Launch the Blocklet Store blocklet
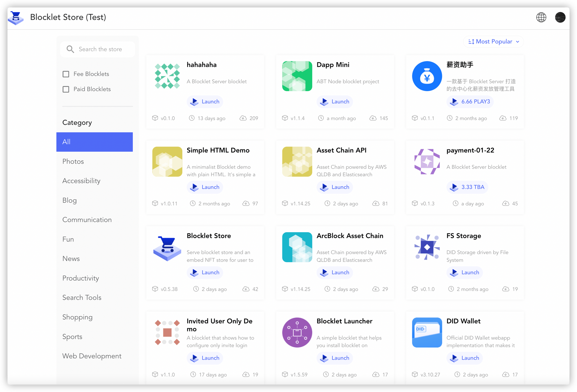 point(205,272)
